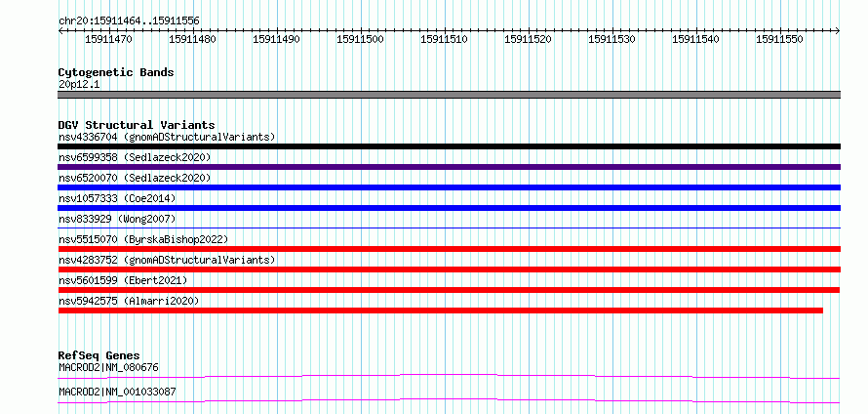Viewport: 868px width, 414px height.
Task: Click the magenta MACROD2|NM_080676 transcript line
Action: click(x=449, y=377)
